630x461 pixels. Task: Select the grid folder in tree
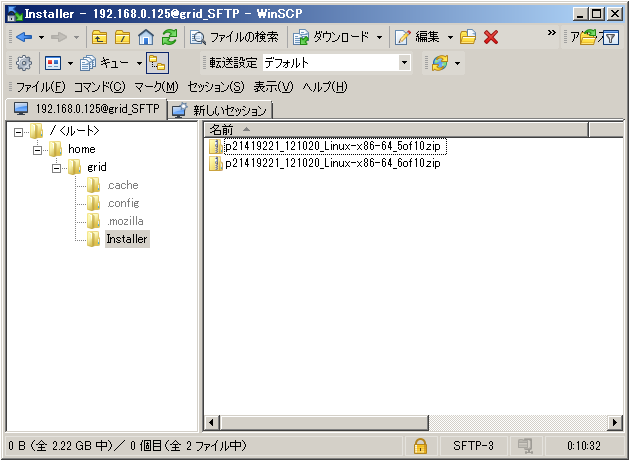tap(97, 167)
